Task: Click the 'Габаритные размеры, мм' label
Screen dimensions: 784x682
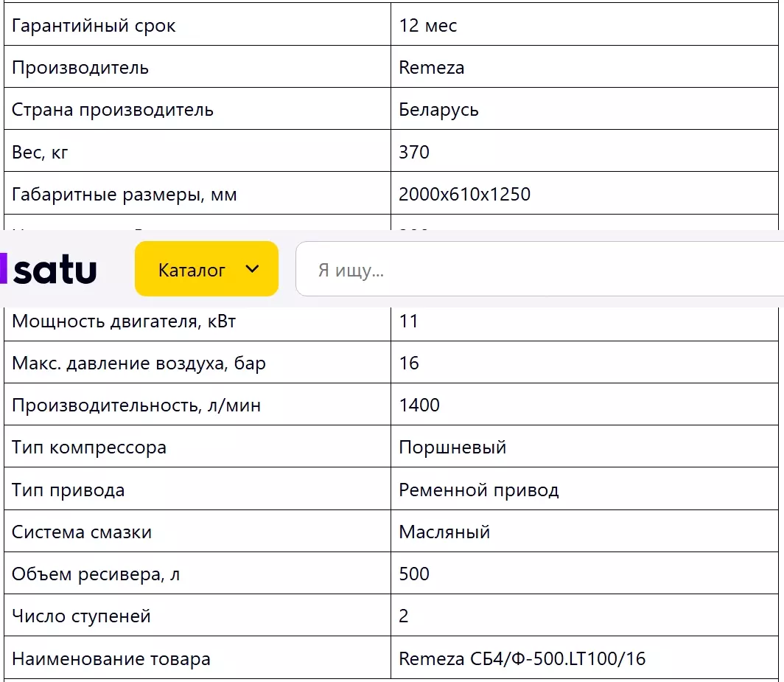Action: click(x=124, y=194)
